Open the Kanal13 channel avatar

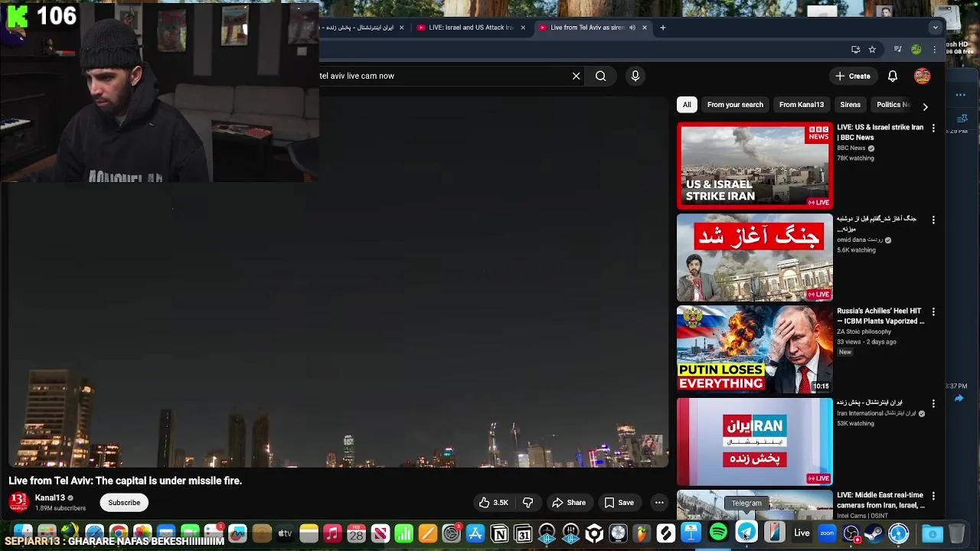click(x=18, y=503)
